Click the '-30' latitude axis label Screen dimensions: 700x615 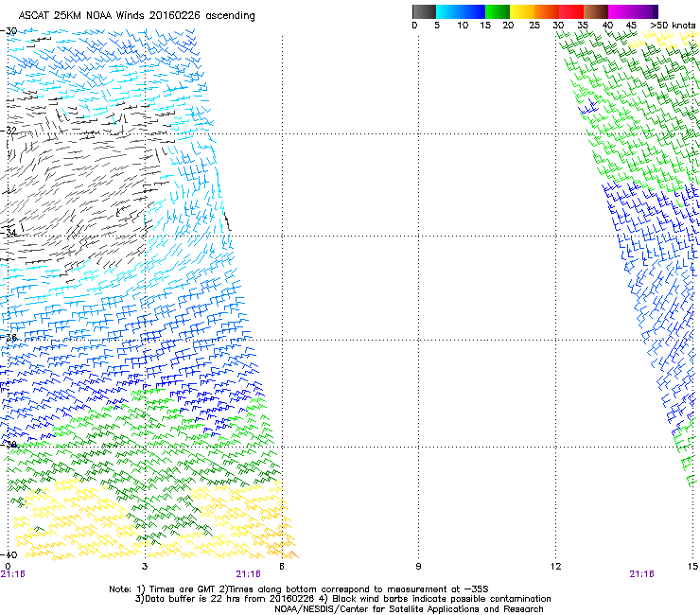point(9,31)
